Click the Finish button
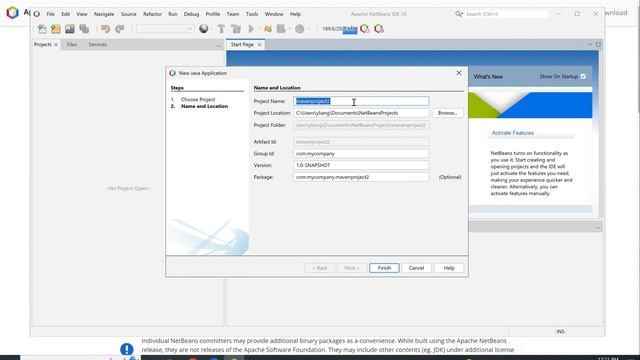Viewport: 640px width, 360px height. coord(384,268)
